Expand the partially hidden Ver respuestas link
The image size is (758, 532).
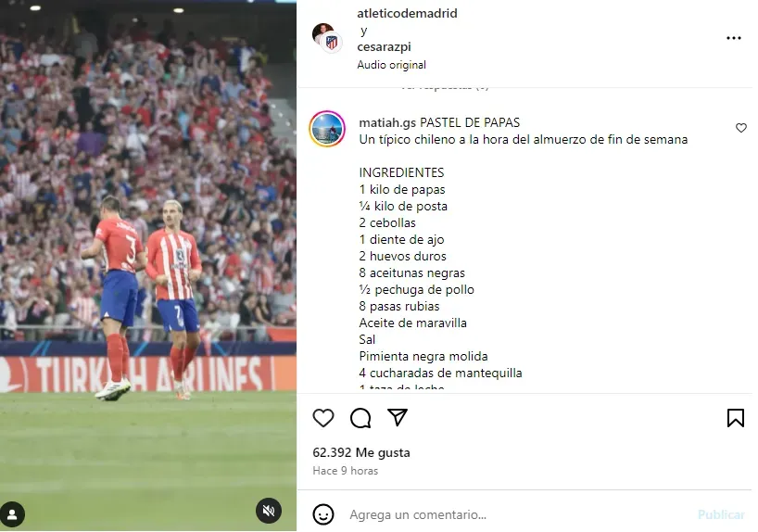pos(445,87)
